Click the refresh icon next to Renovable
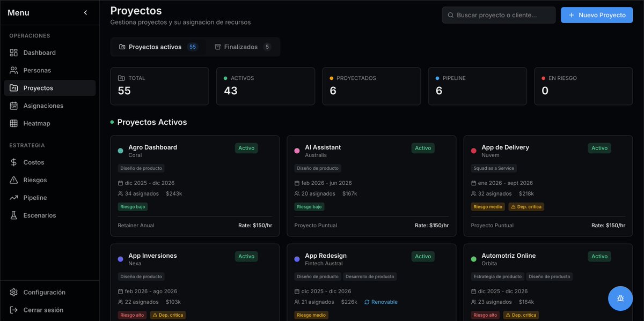This screenshot has width=644, height=321. [x=367, y=302]
